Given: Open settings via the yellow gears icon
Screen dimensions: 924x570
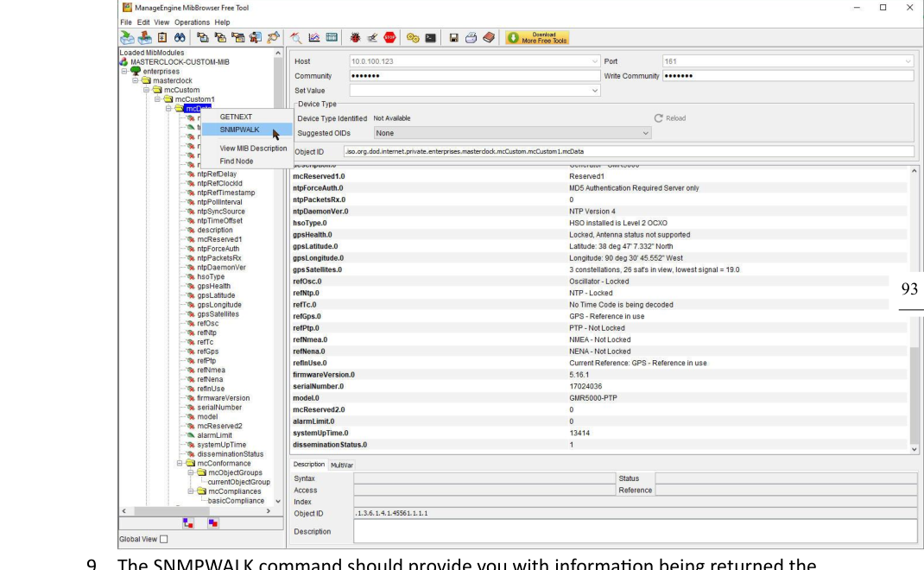Looking at the screenshot, I should click(x=413, y=38).
